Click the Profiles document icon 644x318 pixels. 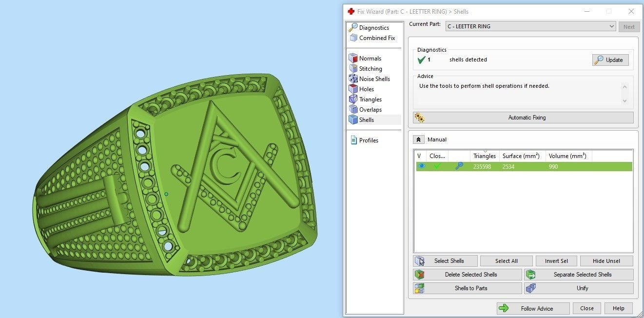pyautogui.click(x=353, y=140)
